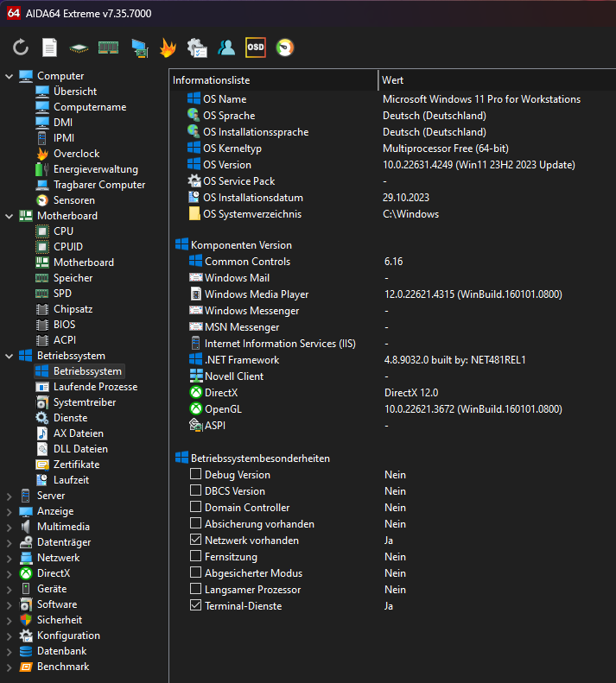Viewport: 616px width, 683px height.
Task: Select the DirectX component row
Action: pos(392,393)
